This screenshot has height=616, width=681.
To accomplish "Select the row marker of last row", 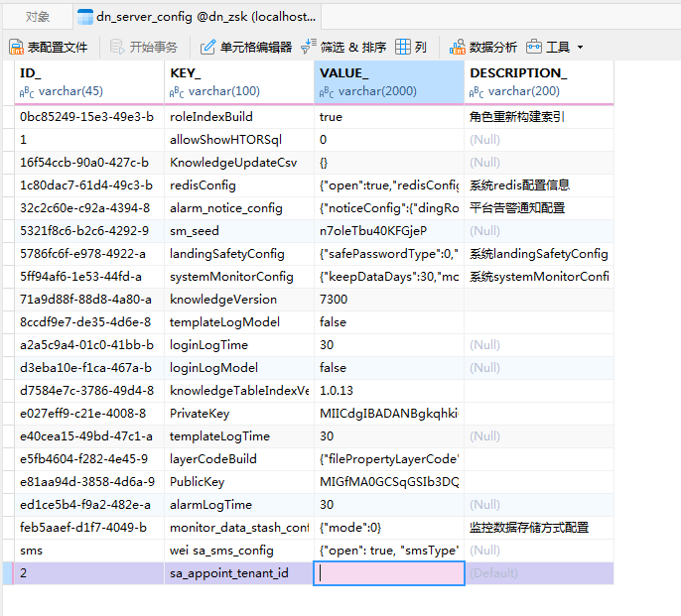I will pyautogui.click(x=7, y=573).
